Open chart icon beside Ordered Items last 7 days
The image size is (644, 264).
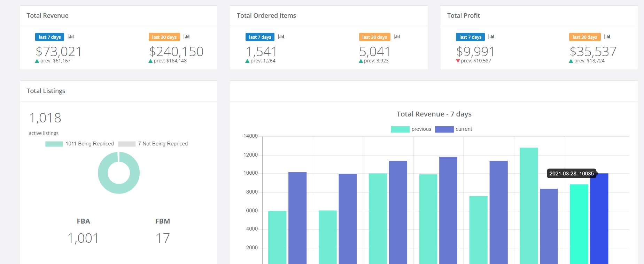point(281,37)
